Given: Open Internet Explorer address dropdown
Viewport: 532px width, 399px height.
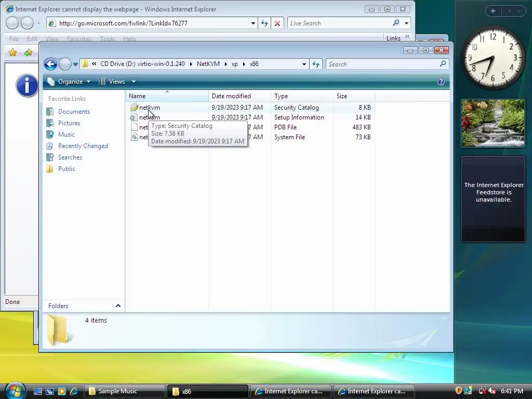Looking at the screenshot, I should (253, 23).
